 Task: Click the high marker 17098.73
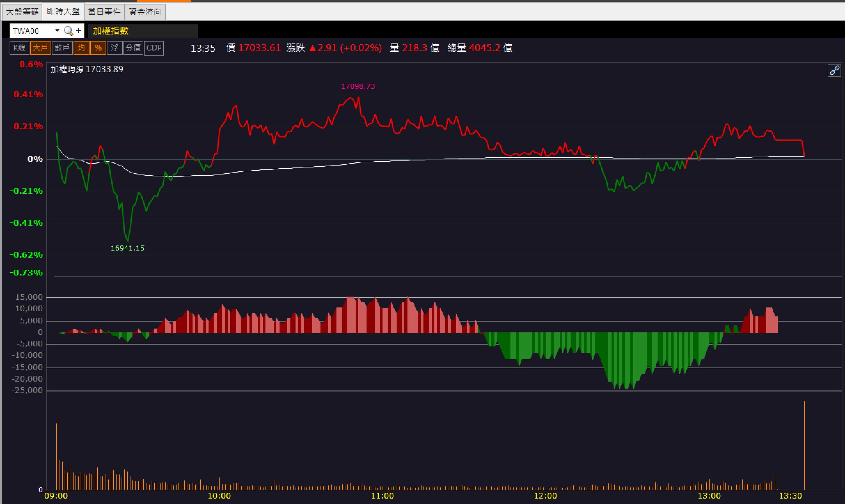click(x=358, y=86)
